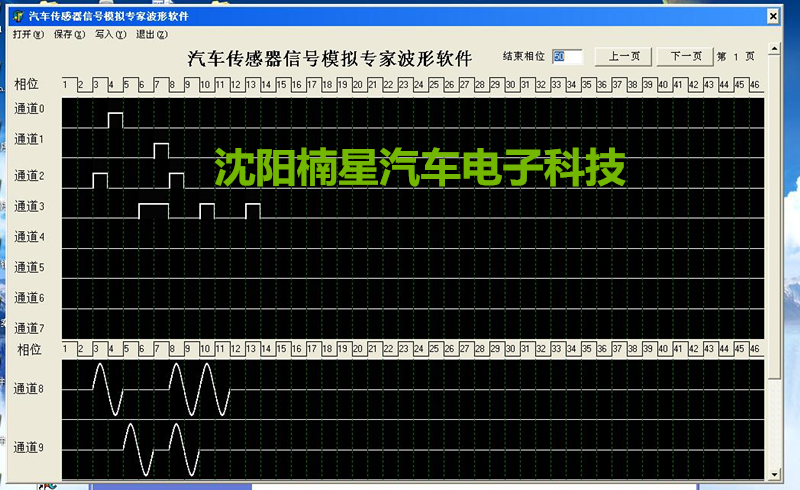Select phase 25 in bottom phase ruler
The height and width of the screenshot is (490, 800).
pos(434,349)
